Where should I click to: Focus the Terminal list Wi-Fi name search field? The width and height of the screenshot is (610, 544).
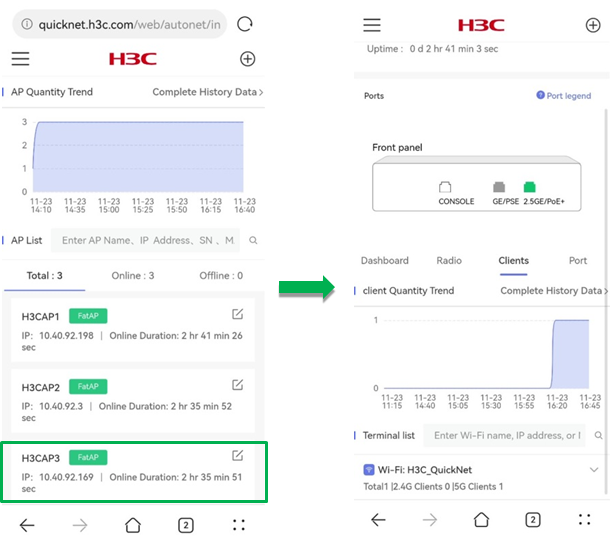click(x=504, y=435)
